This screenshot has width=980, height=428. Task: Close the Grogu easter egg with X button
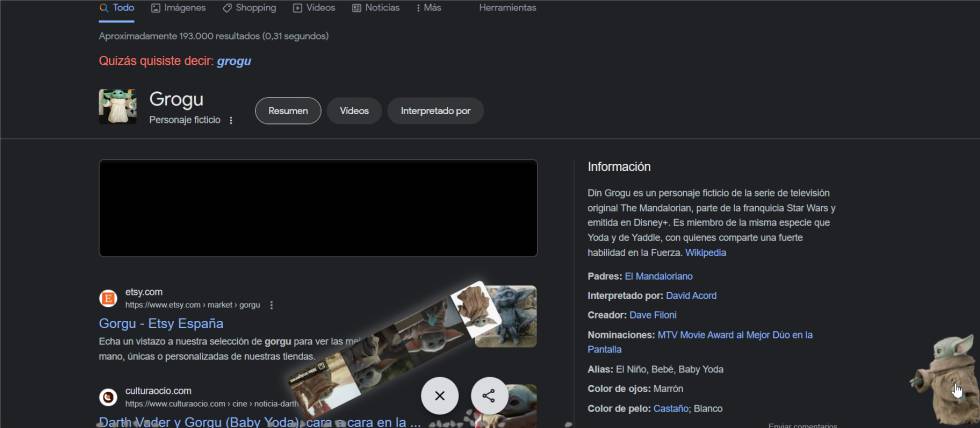click(439, 396)
